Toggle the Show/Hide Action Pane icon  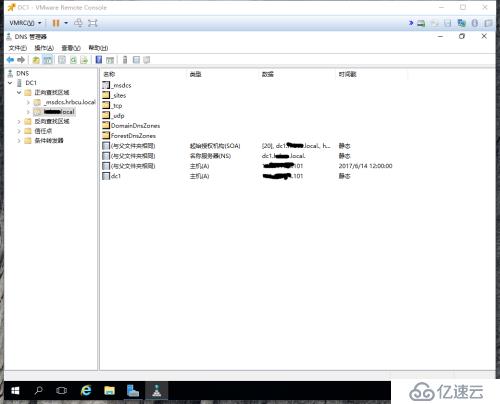point(110,60)
